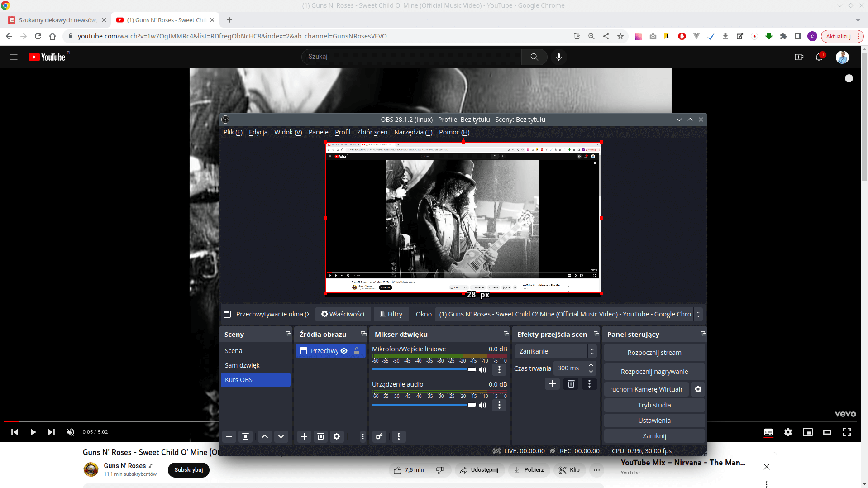Screen dimensions: 868x488
Task: Unmute the YouTube video player
Action: (x=70, y=432)
